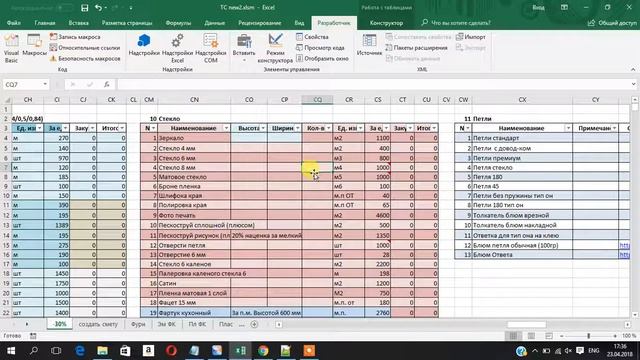Open filter dropdown for Кол-в column

[x=328, y=128]
